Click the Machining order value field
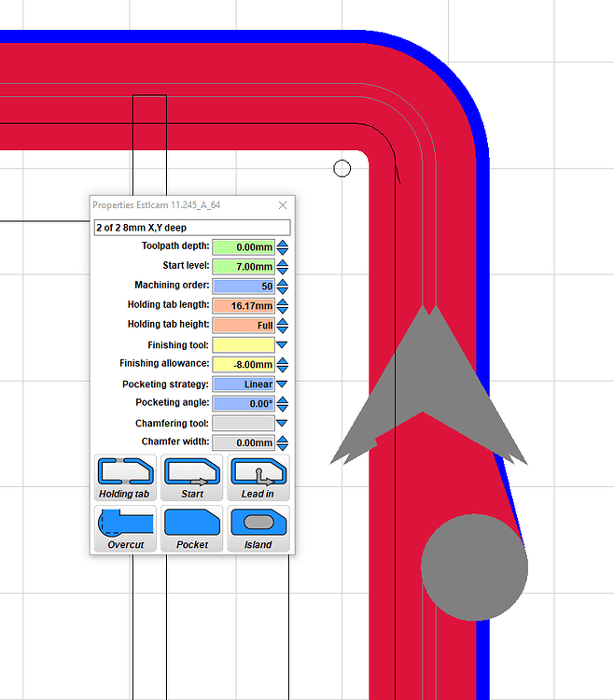This screenshot has height=700, width=614. click(244, 287)
